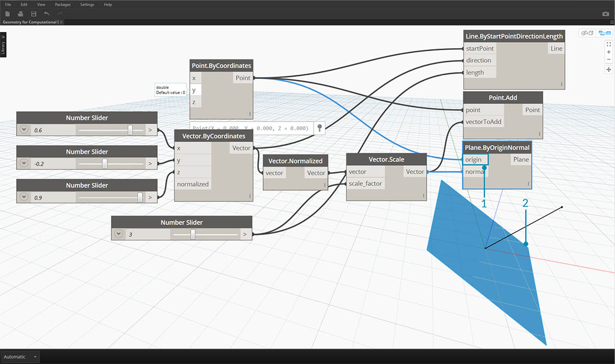615x364 pixels.
Task: Switch to geometry preview view
Action: pyautogui.click(x=587, y=33)
